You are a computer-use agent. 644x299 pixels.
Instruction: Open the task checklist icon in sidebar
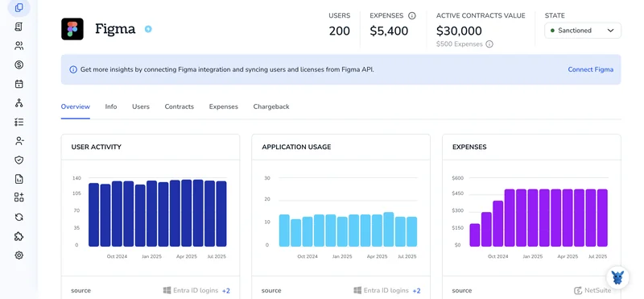pyautogui.click(x=19, y=123)
